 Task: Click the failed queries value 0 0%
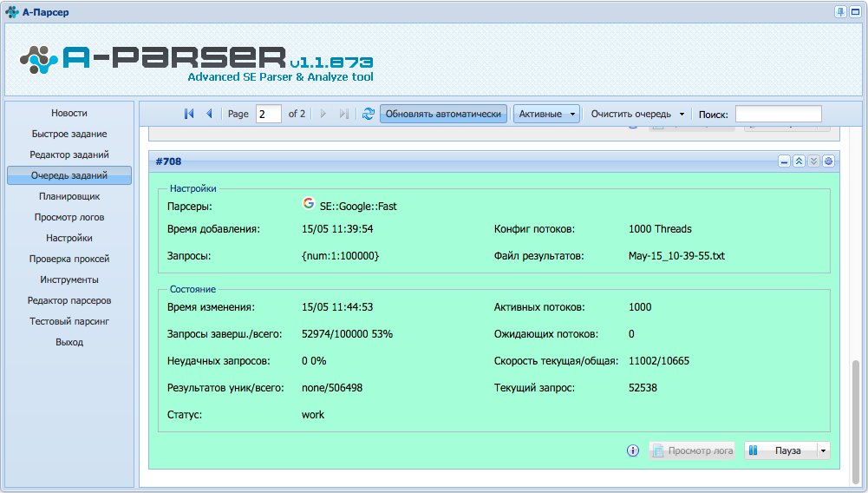tap(314, 361)
